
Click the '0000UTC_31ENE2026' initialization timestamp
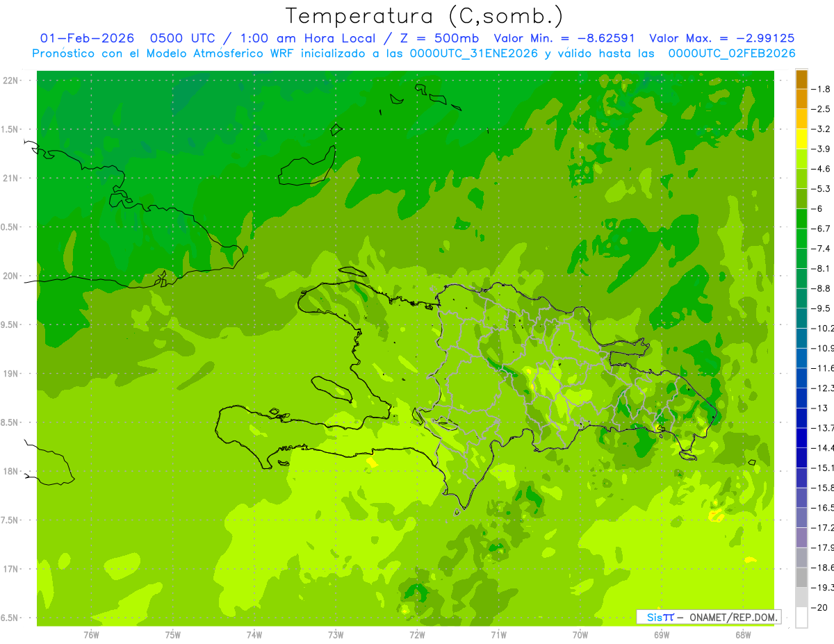click(x=474, y=53)
